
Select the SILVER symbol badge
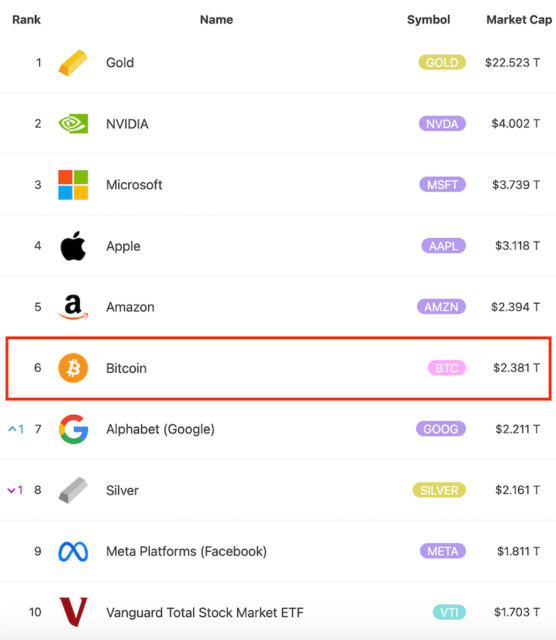(439, 490)
